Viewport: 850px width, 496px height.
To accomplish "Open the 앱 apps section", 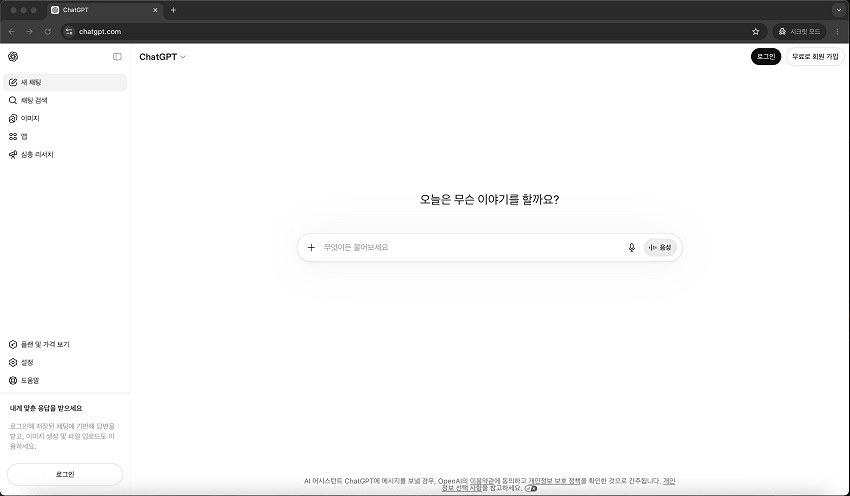I will [x=65, y=137].
